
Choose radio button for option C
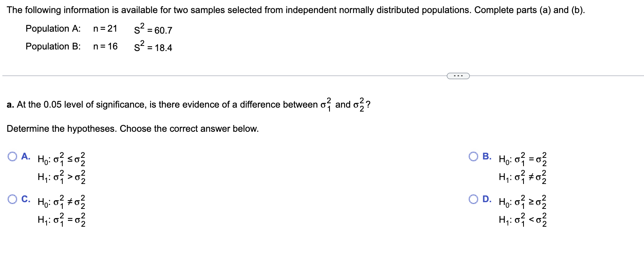pos(13,199)
